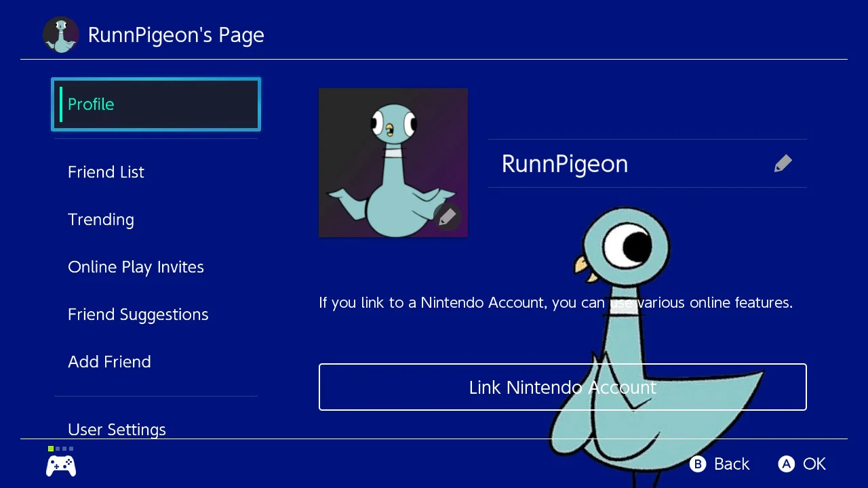
Task: Select the Trending menu entry
Action: point(101,220)
